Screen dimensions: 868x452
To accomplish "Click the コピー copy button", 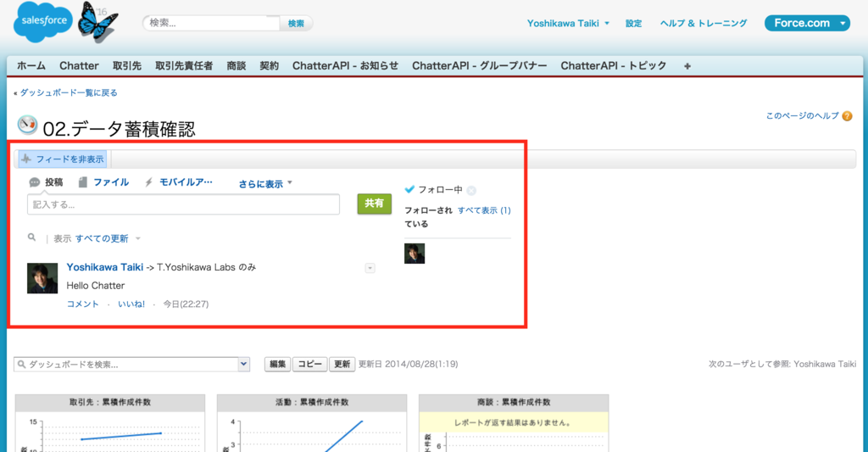I will 309,364.
